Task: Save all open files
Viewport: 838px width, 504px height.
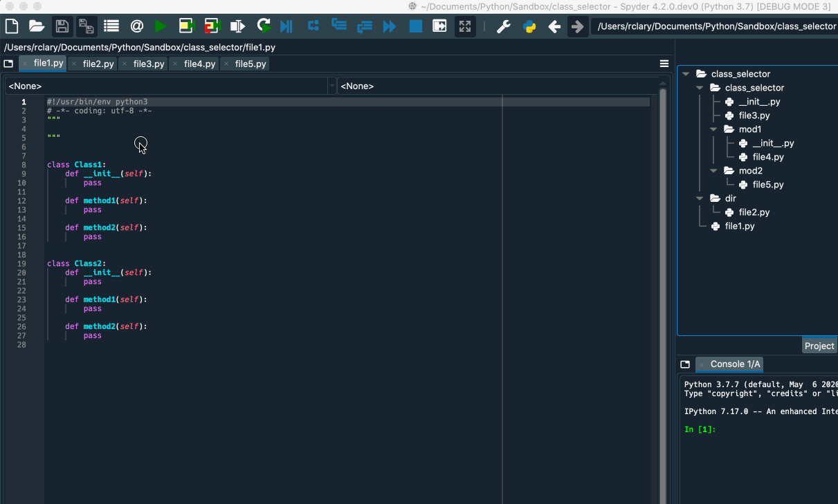Action: 86,26
